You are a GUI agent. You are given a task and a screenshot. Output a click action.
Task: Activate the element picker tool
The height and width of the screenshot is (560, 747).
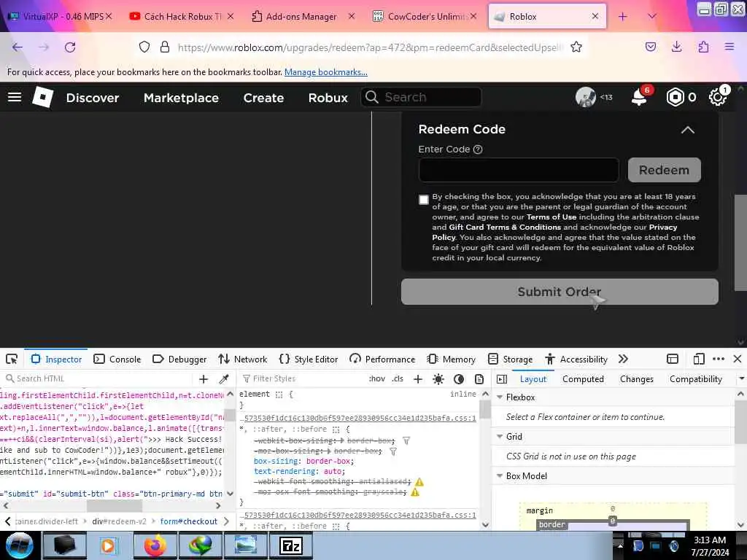pyautogui.click(x=12, y=359)
